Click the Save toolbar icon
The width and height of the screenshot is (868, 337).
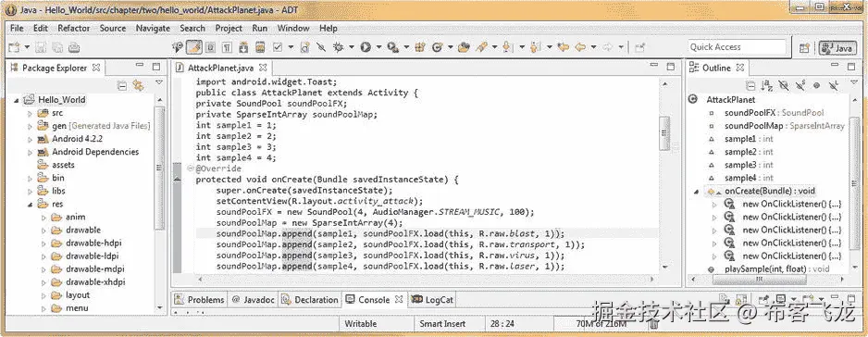point(41,47)
